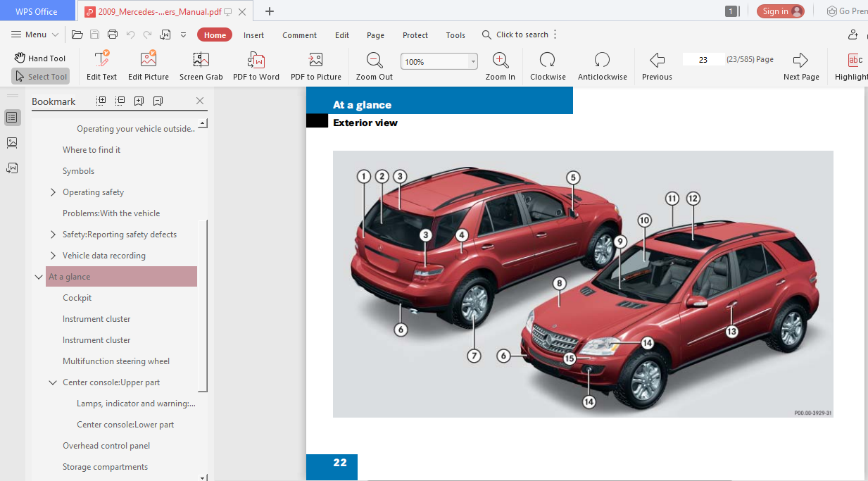Add a new bookmark icon

(139, 101)
